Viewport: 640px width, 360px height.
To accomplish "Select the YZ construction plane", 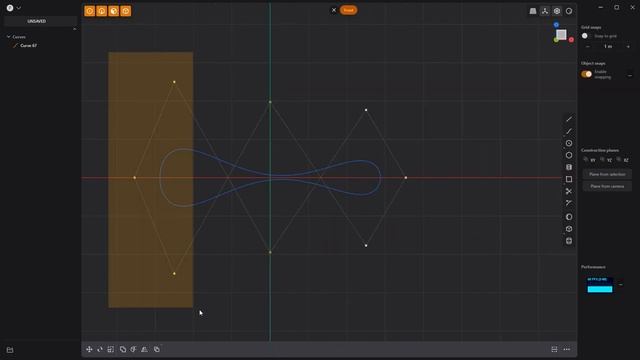I will (606, 160).
